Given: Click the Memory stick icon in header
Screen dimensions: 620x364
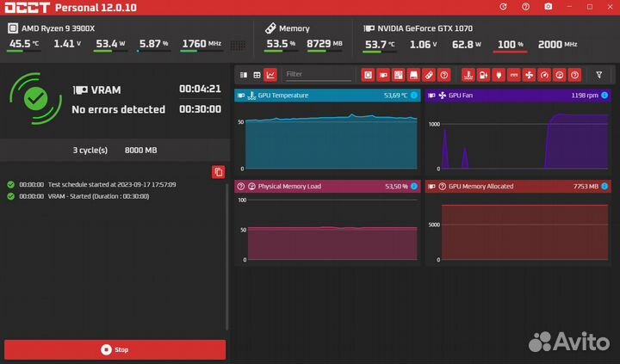Looking at the screenshot, I should [x=270, y=28].
